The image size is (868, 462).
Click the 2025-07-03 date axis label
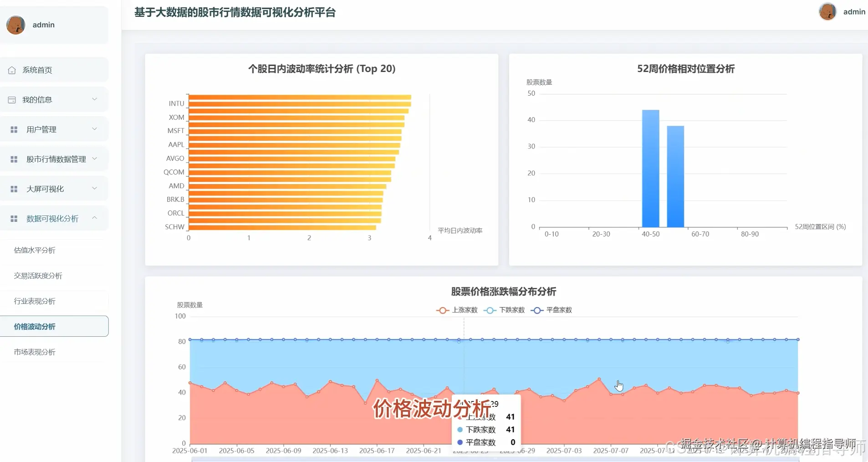click(x=564, y=451)
